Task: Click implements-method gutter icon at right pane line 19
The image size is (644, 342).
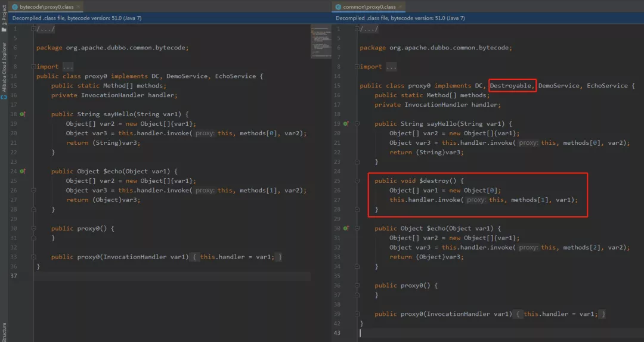Action: pyautogui.click(x=346, y=123)
